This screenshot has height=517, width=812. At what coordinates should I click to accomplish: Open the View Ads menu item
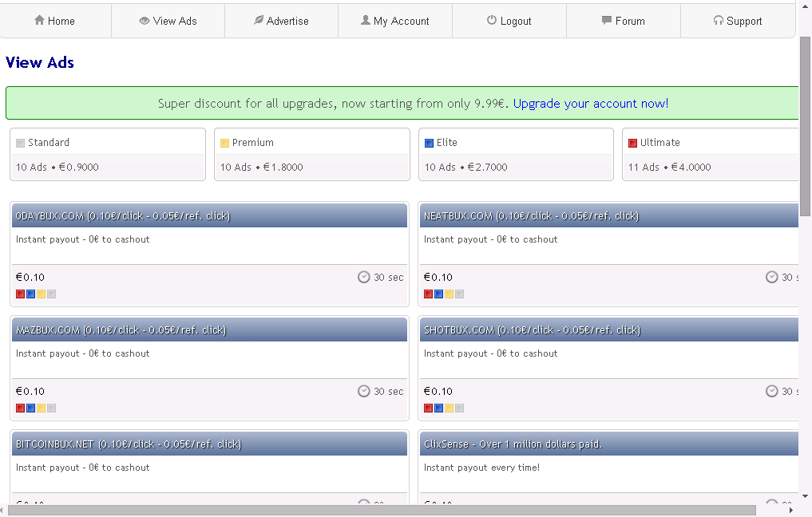pyautogui.click(x=168, y=21)
